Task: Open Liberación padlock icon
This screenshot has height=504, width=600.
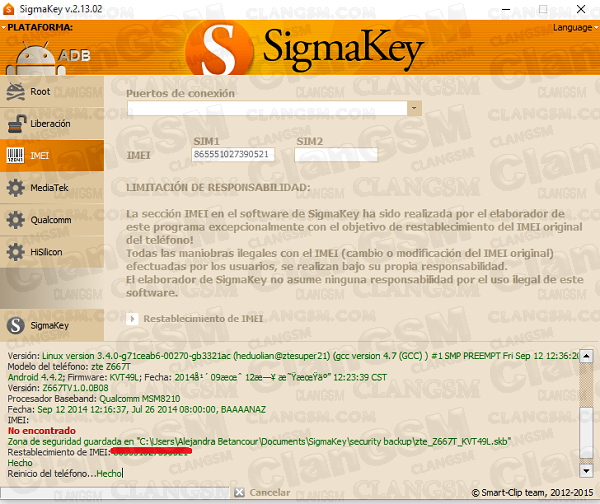Action: 17,124
